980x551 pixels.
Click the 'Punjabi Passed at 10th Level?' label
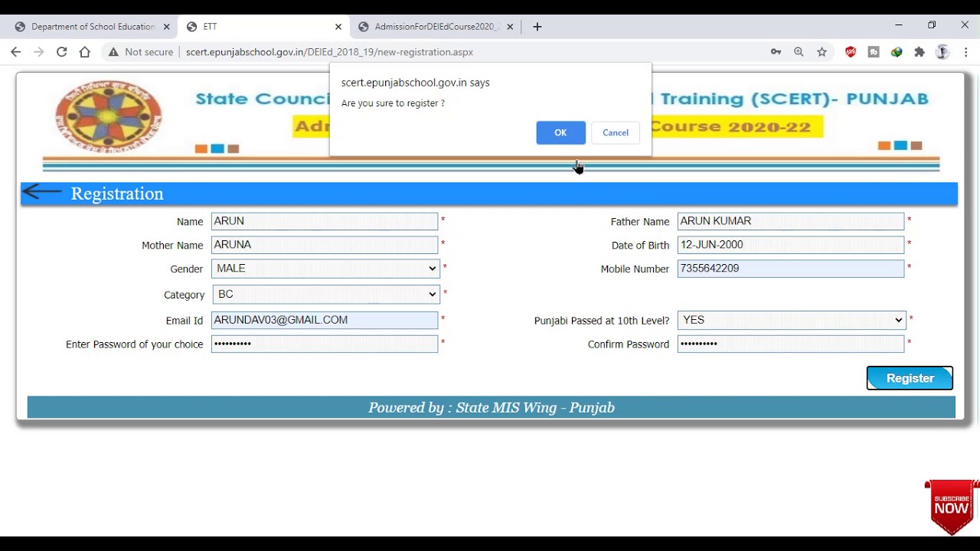[602, 321]
